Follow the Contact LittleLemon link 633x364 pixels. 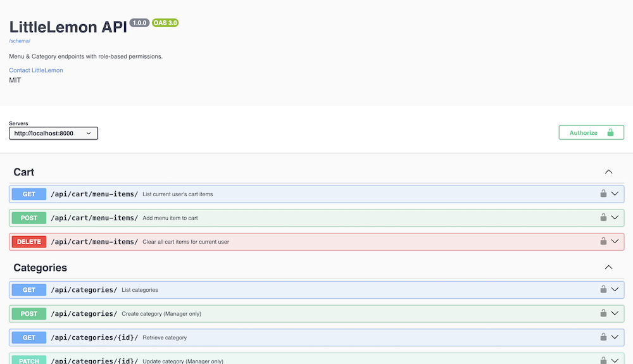click(36, 70)
